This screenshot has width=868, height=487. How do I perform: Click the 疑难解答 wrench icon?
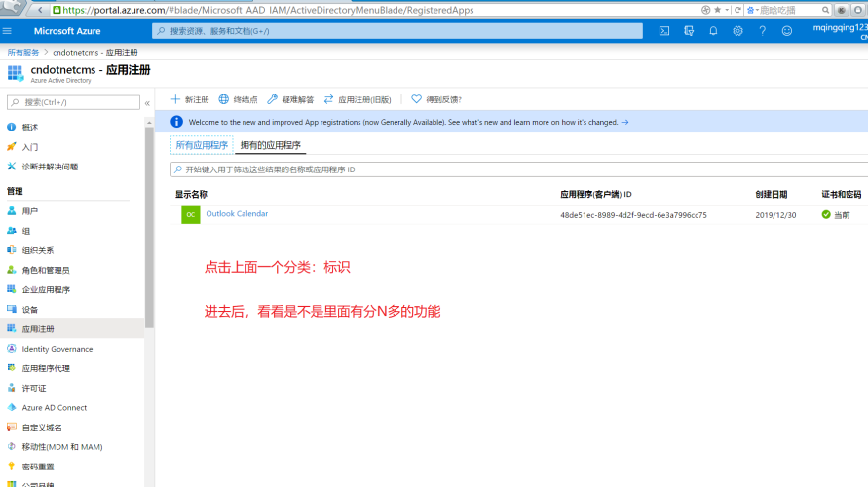(x=272, y=99)
